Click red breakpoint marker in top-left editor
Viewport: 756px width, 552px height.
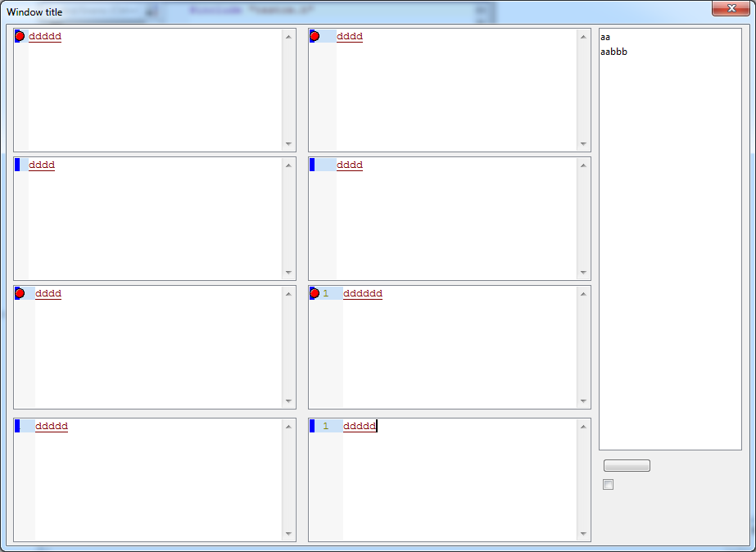click(20, 36)
